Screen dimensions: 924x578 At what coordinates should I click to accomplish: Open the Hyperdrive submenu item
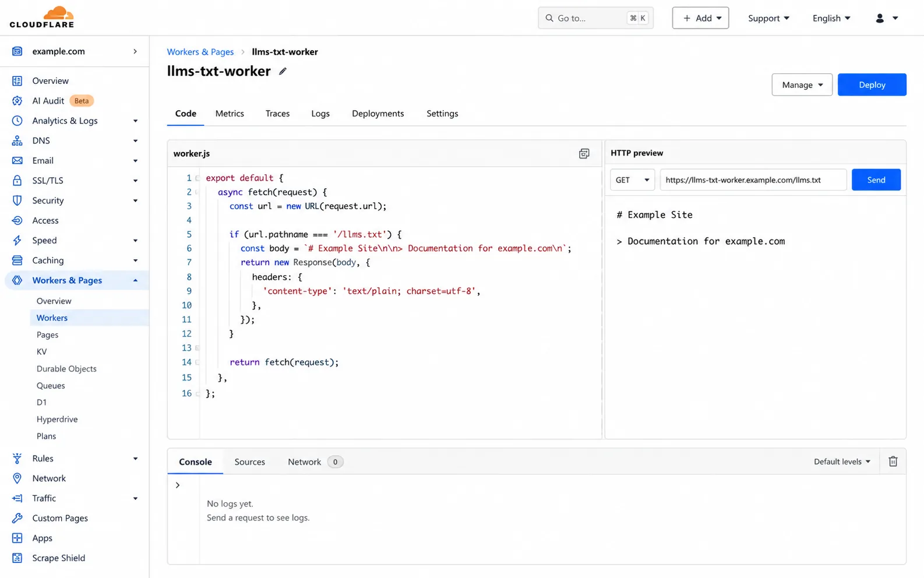coord(57,419)
